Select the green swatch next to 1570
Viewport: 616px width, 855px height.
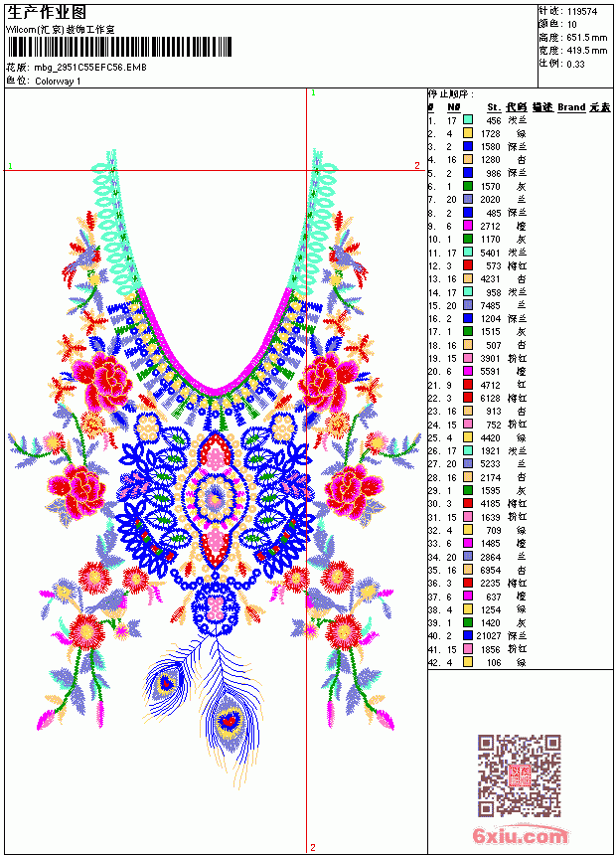(x=468, y=186)
